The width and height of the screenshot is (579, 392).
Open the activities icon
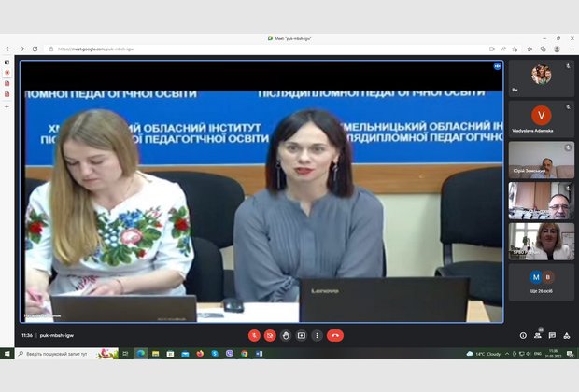click(566, 335)
